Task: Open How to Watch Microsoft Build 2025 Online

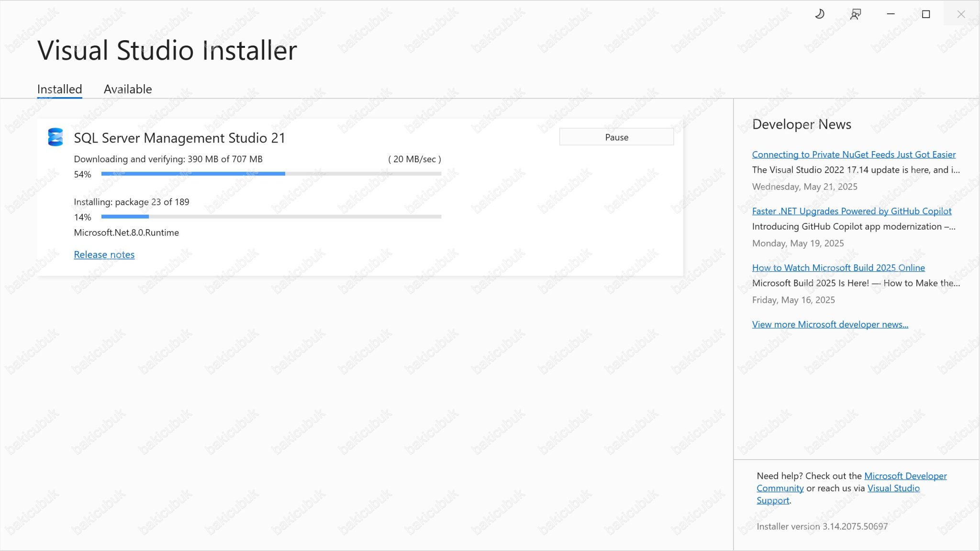Action: [838, 268]
